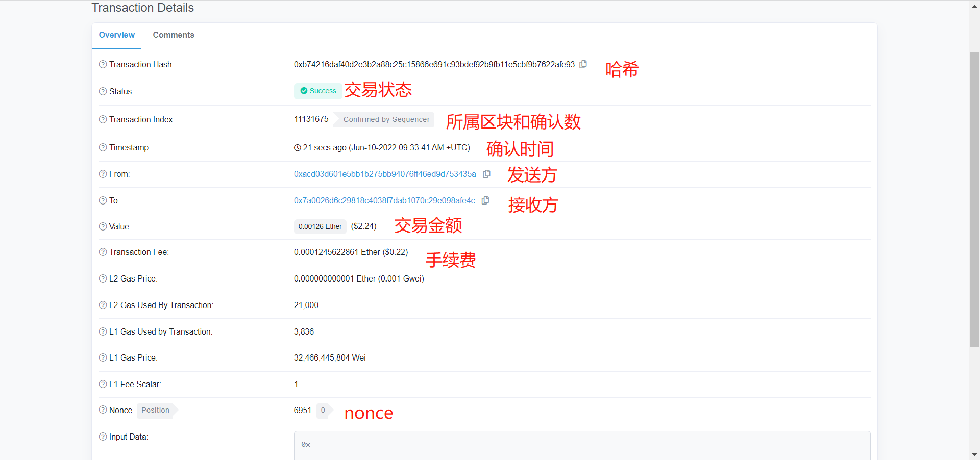The width and height of the screenshot is (980, 460).
Task: Click the copy icon next to Transaction Hash
Action: [x=583, y=64]
